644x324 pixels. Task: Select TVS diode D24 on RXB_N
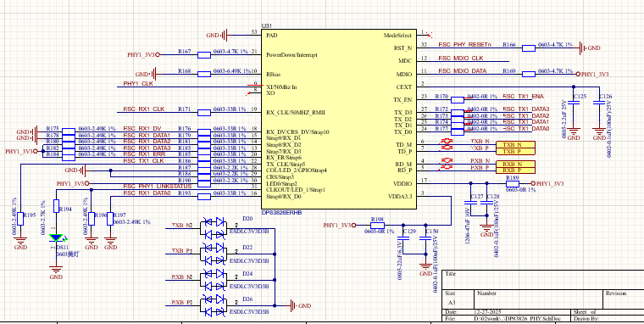[214, 280]
